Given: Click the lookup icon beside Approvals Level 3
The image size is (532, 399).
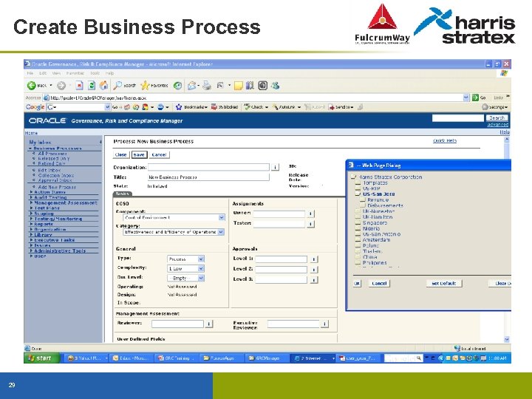Looking at the screenshot, I should (x=314, y=280).
